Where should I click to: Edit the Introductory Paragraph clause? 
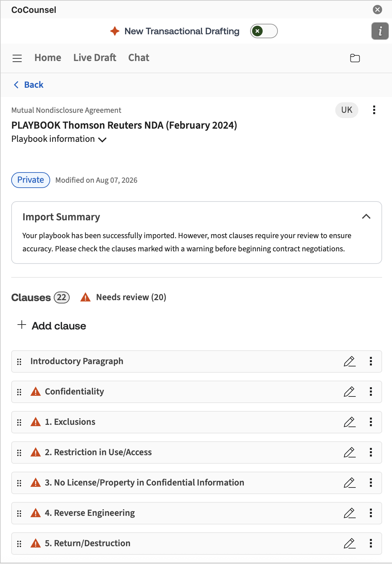pos(349,361)
